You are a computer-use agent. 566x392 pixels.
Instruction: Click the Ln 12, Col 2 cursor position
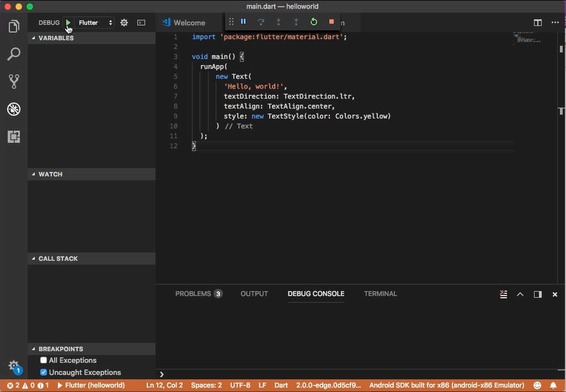pyautogui.click(x=164, y=385)
